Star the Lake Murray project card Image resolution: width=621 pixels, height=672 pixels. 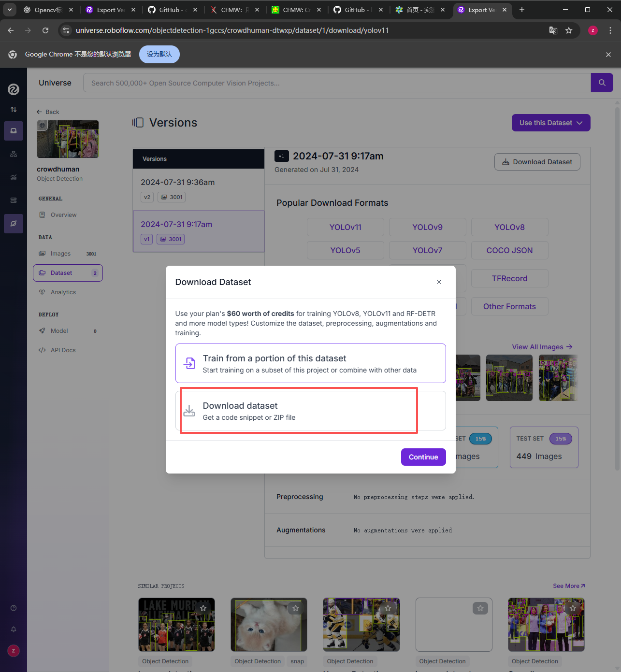203,608
